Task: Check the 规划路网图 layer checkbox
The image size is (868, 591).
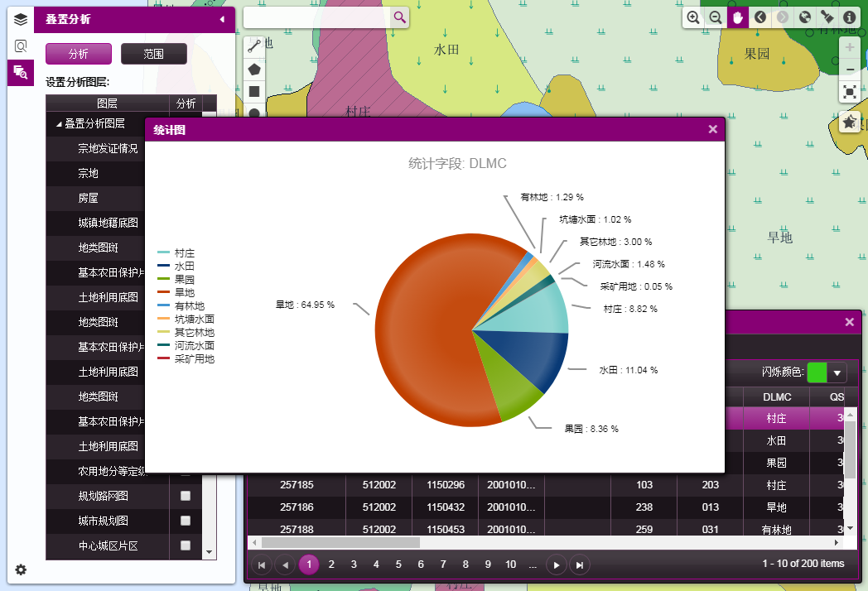Action: (x=186, y=496)
